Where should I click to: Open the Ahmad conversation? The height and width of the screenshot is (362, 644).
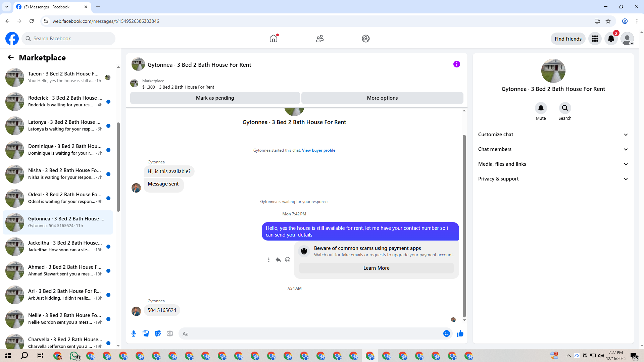[58, 271]
